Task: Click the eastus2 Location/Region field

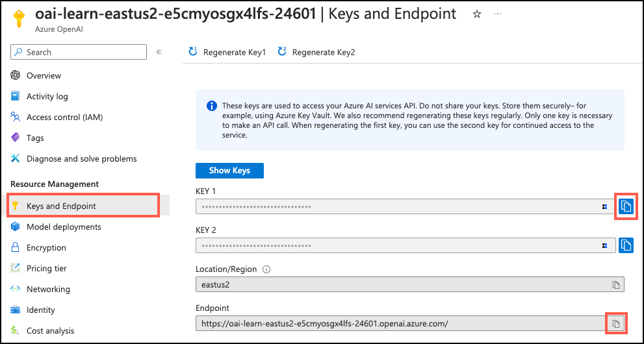Action: pyautogui.click(x=410, y=284)
